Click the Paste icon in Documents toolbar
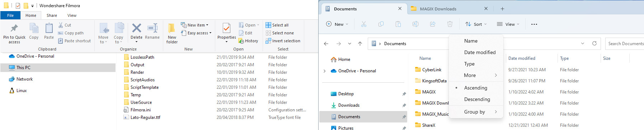 [398, 24]
